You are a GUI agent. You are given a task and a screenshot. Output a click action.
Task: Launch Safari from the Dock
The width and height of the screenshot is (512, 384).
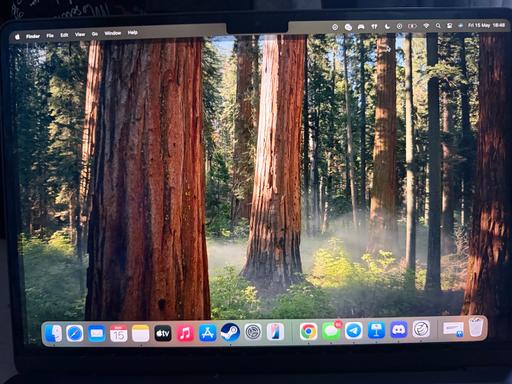tap(75, 333)
